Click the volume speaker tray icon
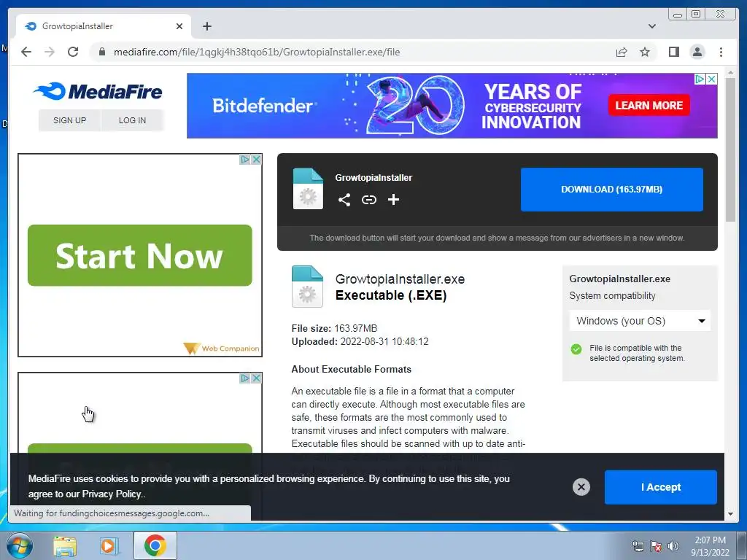This screenshot has height=560, width=747. click(x=673, y=546)
